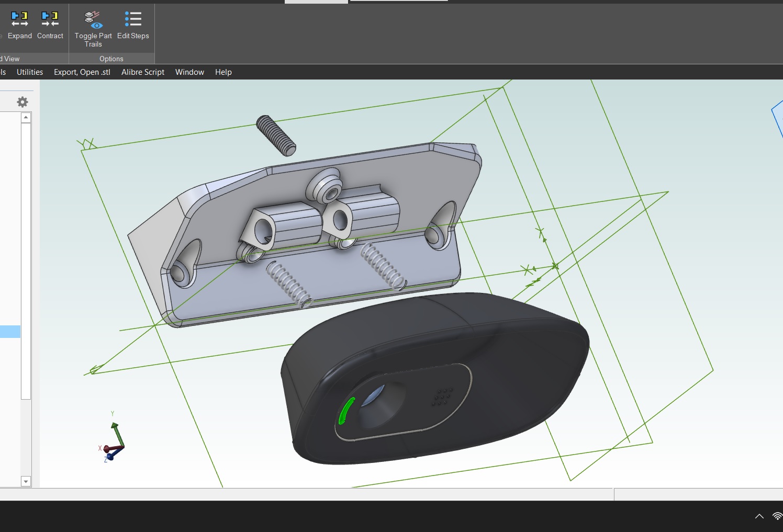Select the right coil spring part
Image resolution: width=783 pixels, height=532 pixels.
[x=383, y=267]
